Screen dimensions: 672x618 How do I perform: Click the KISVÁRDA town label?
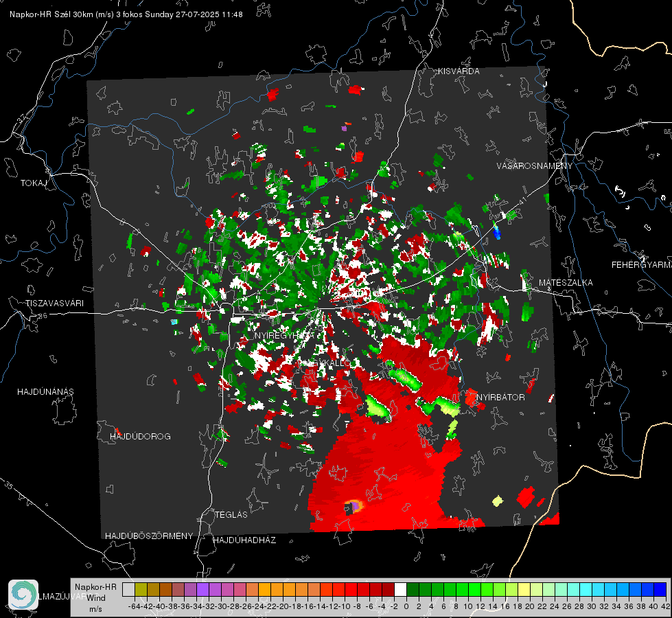point(458,71)
